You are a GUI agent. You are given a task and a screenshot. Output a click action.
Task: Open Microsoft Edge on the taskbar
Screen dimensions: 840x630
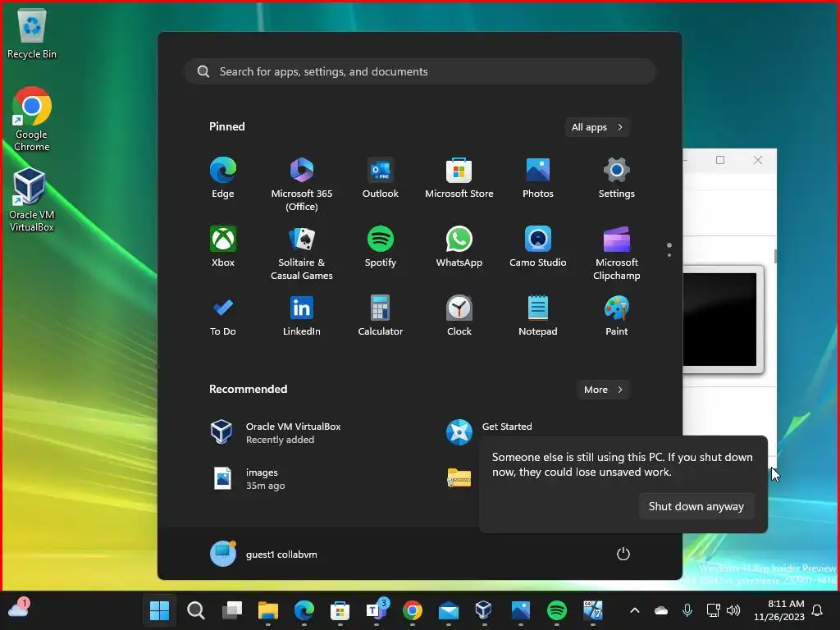pos(304,610)
